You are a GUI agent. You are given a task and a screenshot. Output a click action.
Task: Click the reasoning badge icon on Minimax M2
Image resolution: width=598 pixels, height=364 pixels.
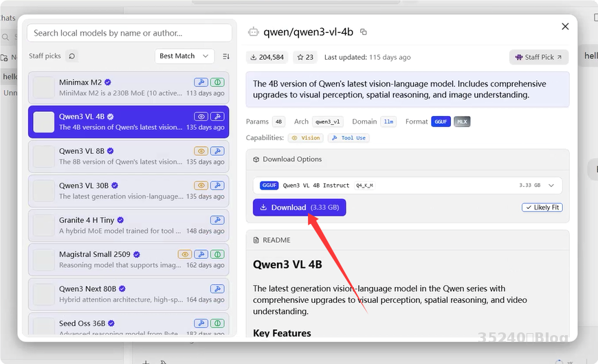[x=217, y=82]
